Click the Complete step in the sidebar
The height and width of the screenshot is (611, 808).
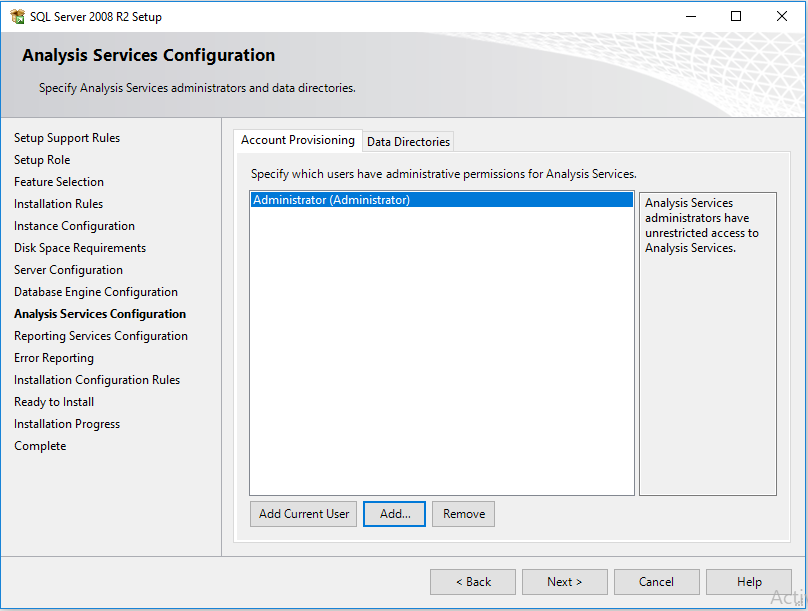[40, 446]
